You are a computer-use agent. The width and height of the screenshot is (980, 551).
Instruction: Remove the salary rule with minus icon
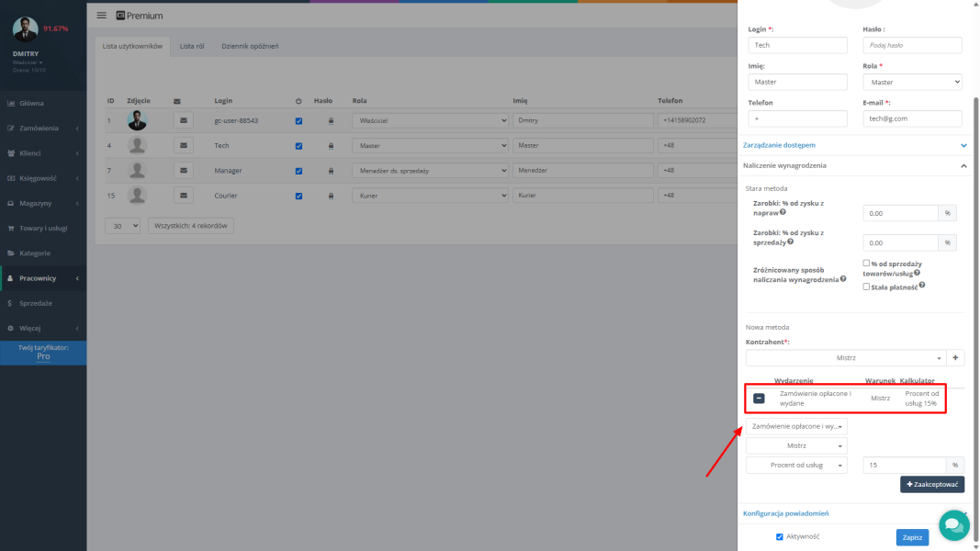click(x=759, y=399)
